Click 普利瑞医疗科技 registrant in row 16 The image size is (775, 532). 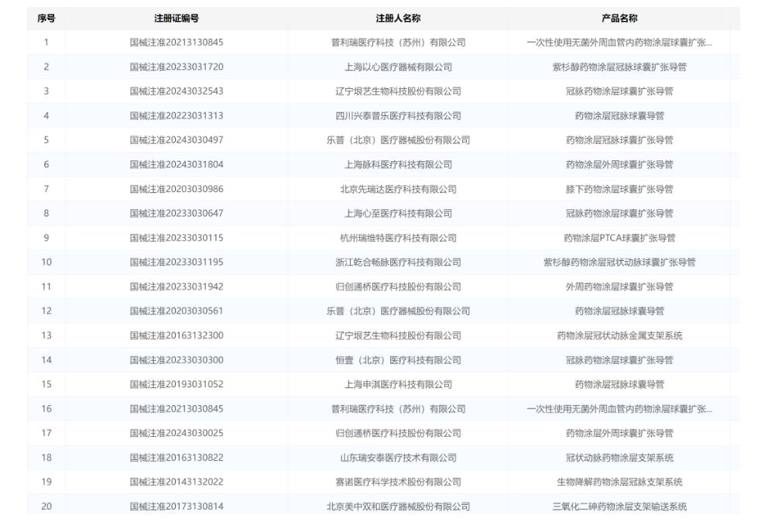click(398, 409)
